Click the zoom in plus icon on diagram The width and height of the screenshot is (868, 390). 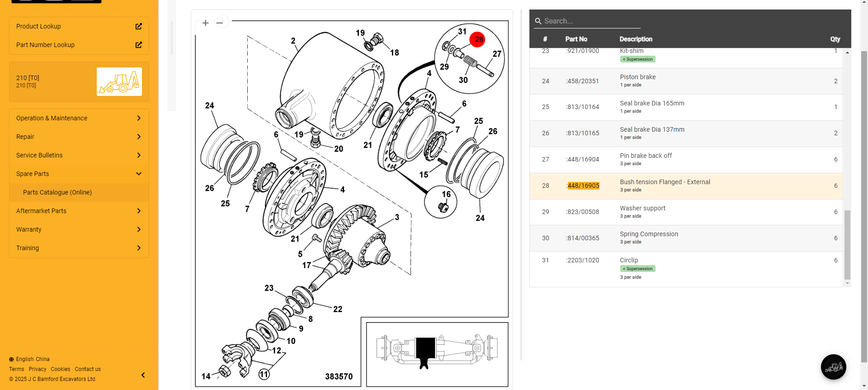point(205,23)
